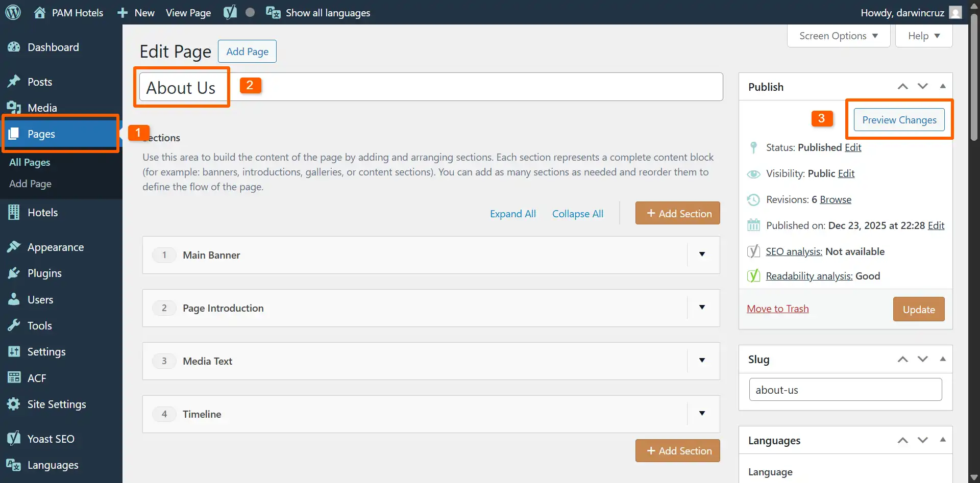
Task: Open Yoast SEO from its sidebar icon
Action: 14,438
